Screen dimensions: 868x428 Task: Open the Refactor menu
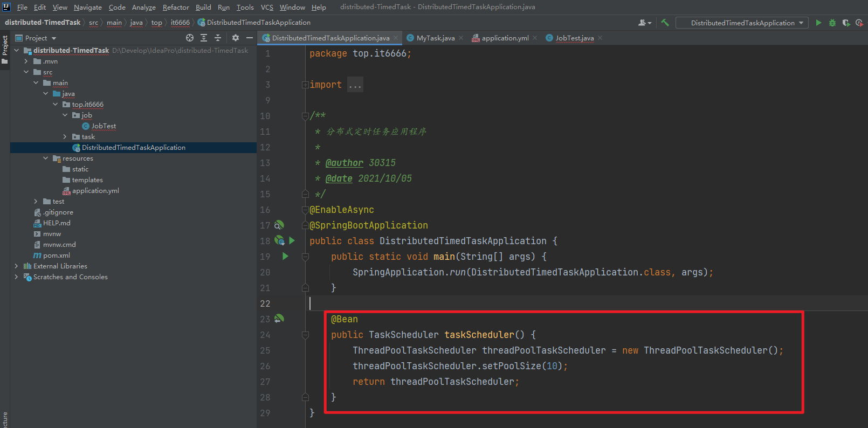coord(176,7)
